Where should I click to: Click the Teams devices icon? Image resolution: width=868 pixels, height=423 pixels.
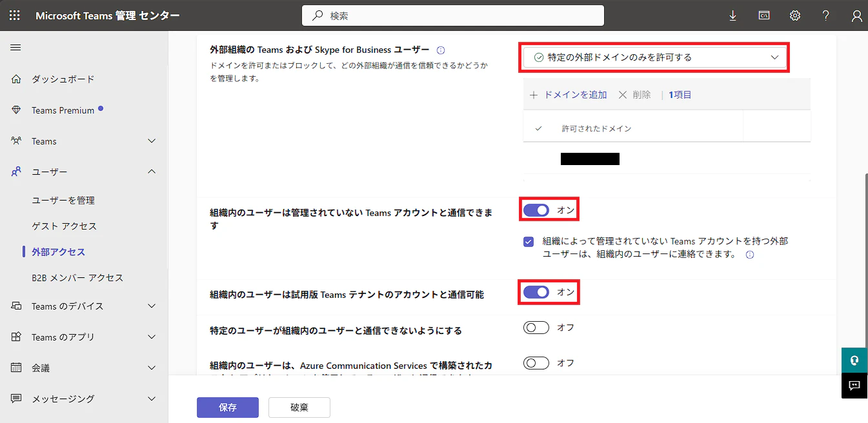17,306
